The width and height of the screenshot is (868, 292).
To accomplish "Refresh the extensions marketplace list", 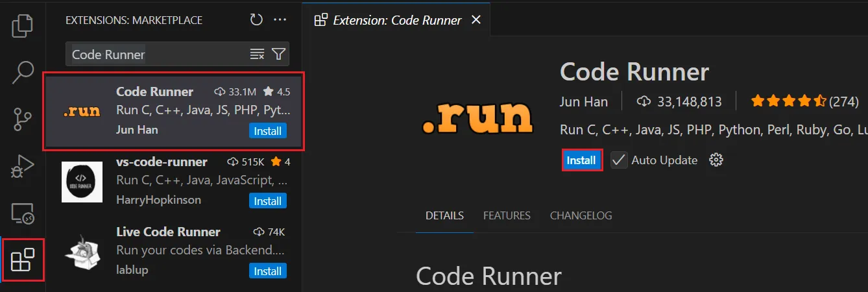I will pyautogui.click(x=256, y=20).
